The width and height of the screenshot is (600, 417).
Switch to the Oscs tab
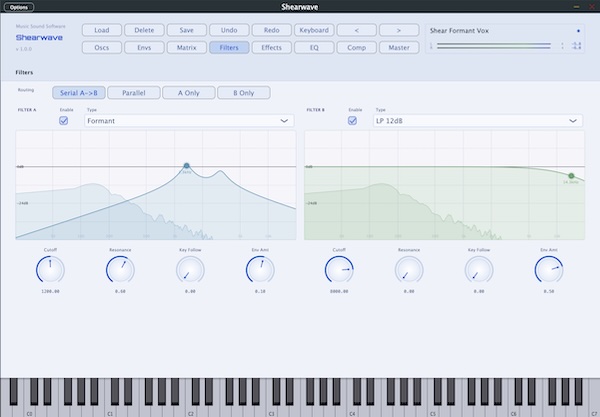click(x=102, y=47)
